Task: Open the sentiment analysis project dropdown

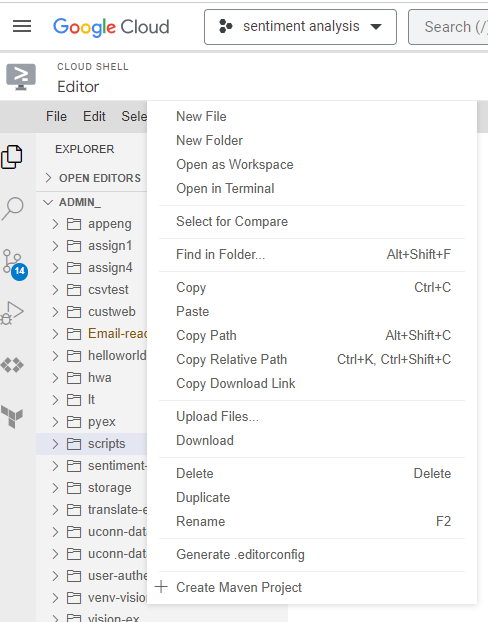Action: [300, 27]
